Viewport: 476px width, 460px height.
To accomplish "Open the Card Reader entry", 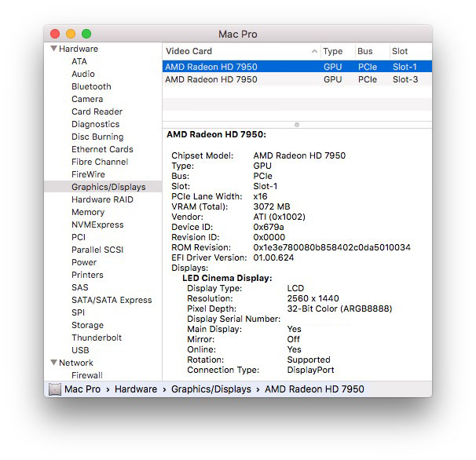I will coord(97,111).
